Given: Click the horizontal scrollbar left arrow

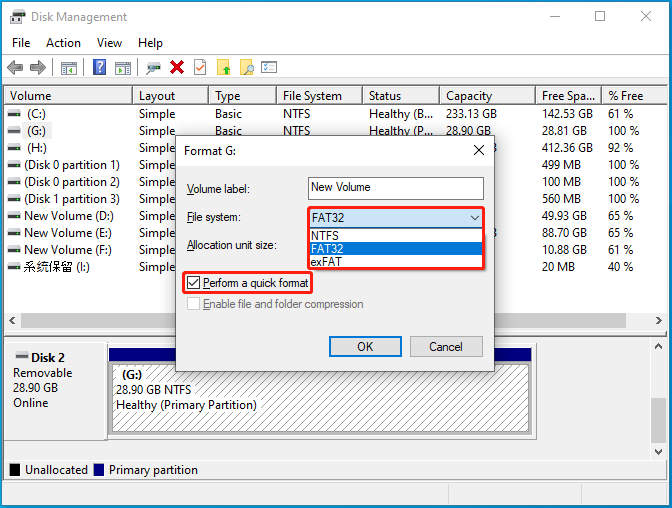Looking at the screenshot, I should (x=12, y=320).
